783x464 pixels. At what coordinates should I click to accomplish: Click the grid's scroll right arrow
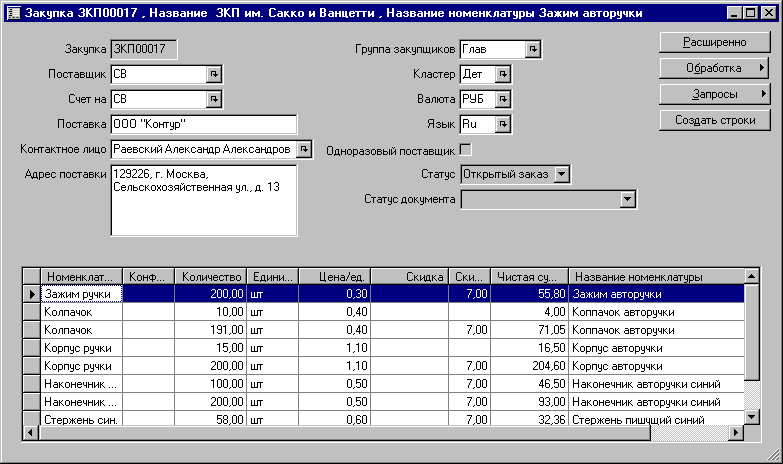tap(736, 433)
